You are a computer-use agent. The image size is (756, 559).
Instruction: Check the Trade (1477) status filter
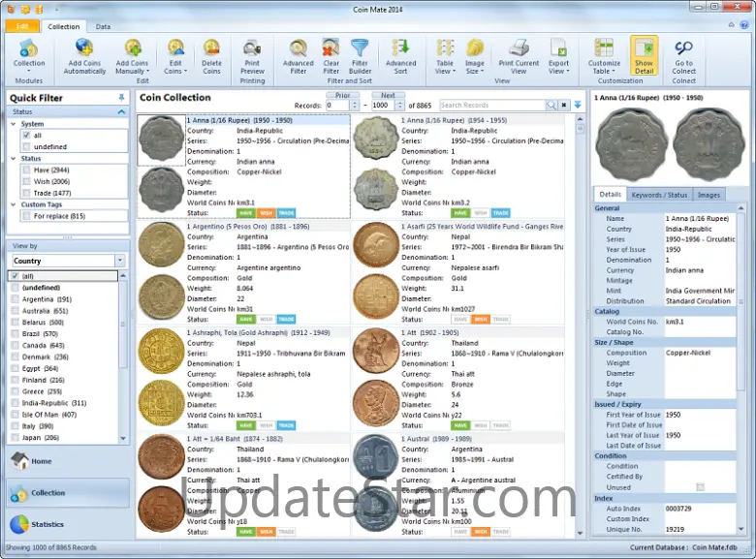(x=27, y=193)
